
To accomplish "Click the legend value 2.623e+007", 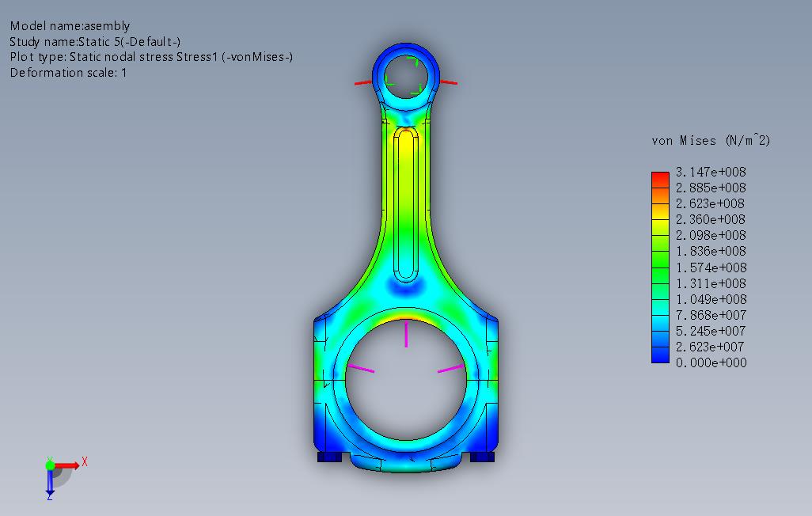I will 711,347.
